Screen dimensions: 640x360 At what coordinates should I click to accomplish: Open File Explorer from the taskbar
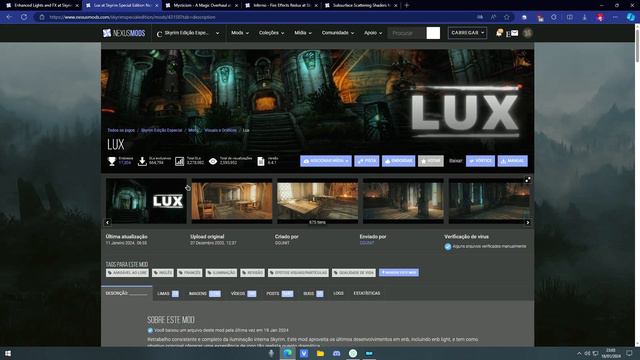pos(320,353)
